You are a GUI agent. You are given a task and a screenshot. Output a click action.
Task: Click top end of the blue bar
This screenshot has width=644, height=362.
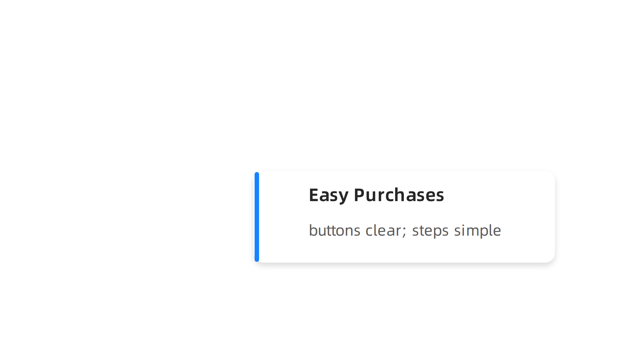click(257, 174)
